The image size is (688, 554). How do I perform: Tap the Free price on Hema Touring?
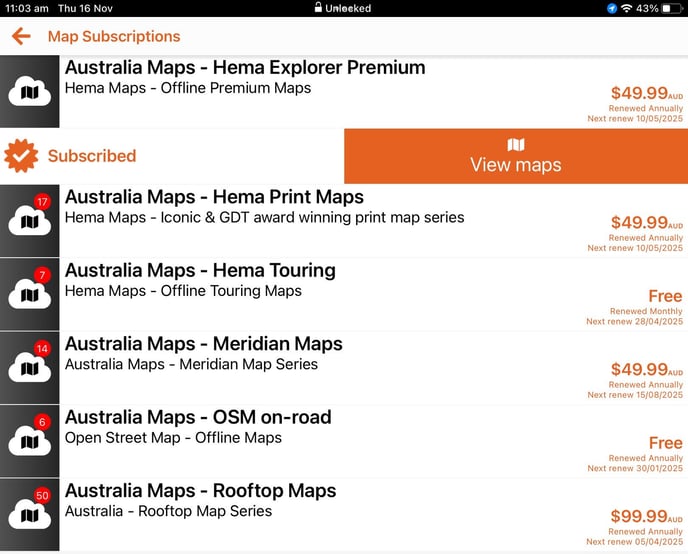pyautogui.click(x=665, y=296)
